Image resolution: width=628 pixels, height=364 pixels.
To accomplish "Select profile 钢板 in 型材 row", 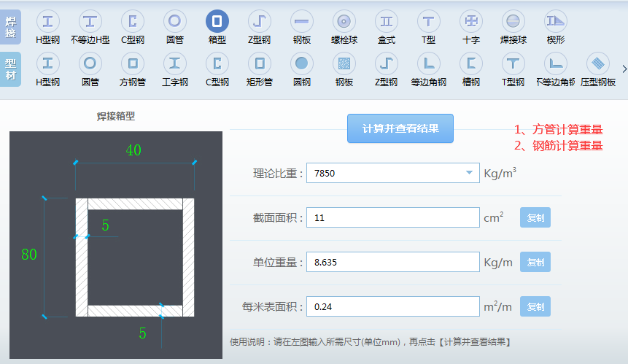I will (x=344, y=63).
